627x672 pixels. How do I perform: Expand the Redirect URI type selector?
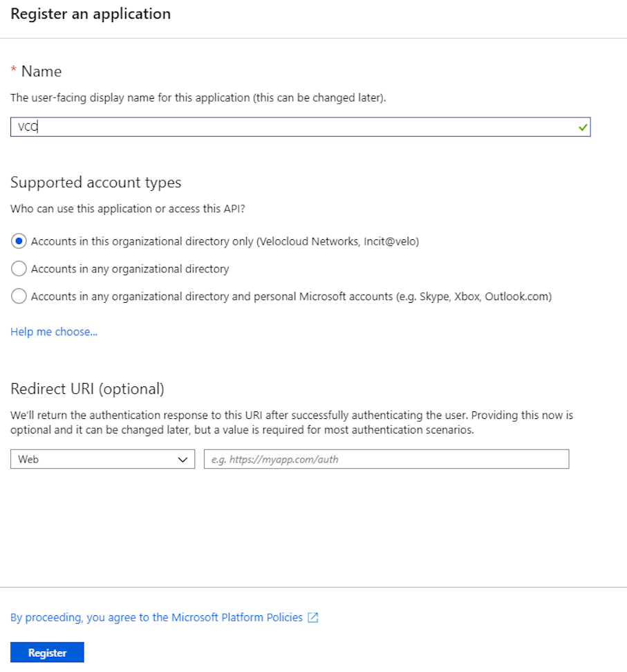click(102, 459)
